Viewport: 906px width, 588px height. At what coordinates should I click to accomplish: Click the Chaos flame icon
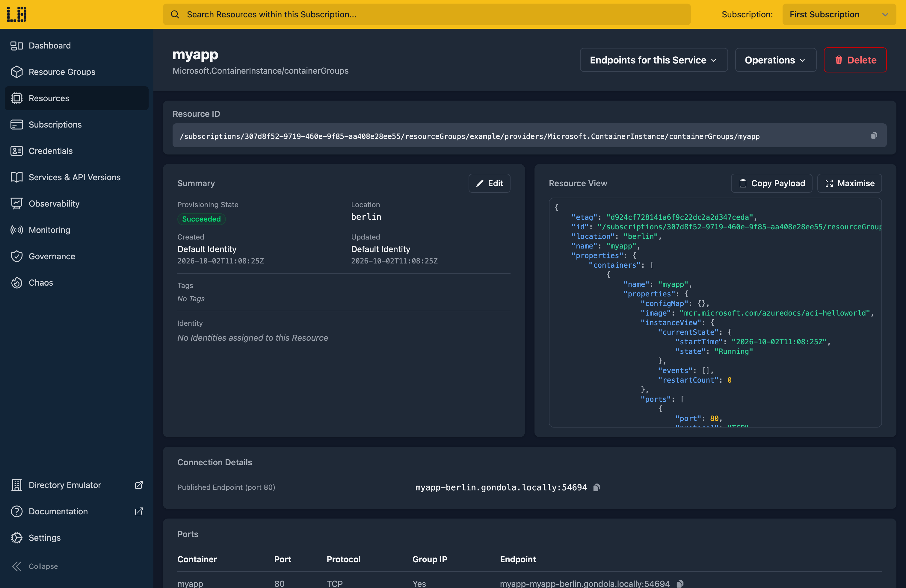coord(17,283)
